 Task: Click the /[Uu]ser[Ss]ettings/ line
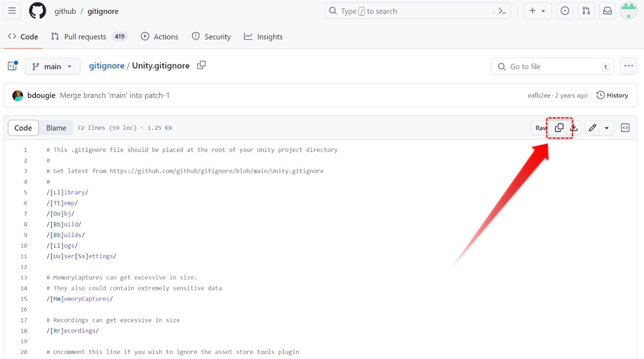[x=81, y=256]
